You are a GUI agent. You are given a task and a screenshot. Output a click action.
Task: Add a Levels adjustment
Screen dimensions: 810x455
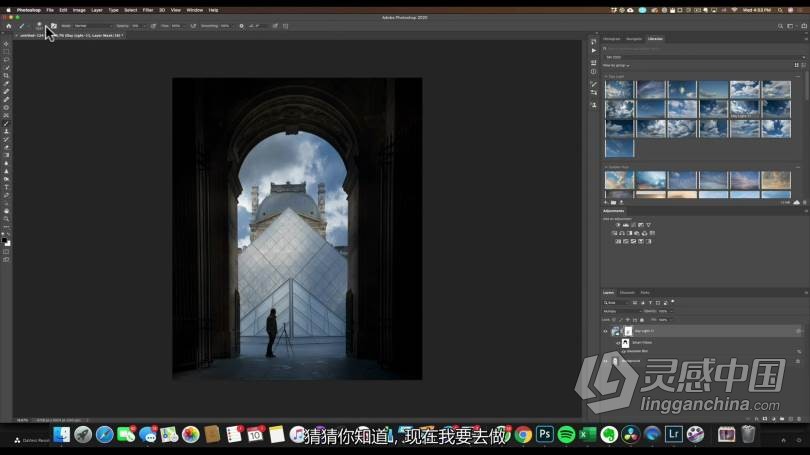626,225
